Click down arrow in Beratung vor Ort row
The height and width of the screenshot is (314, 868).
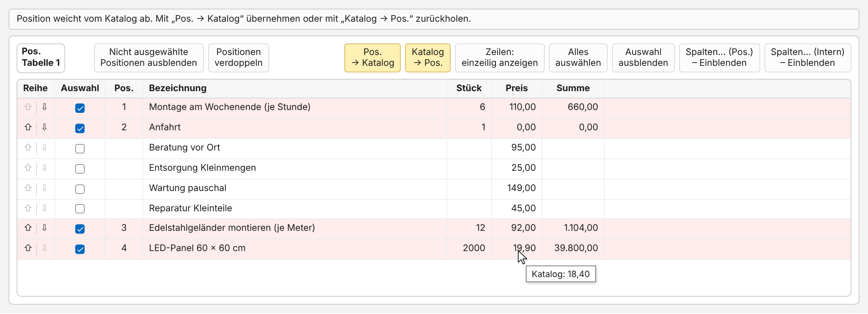tap(44, 148)
